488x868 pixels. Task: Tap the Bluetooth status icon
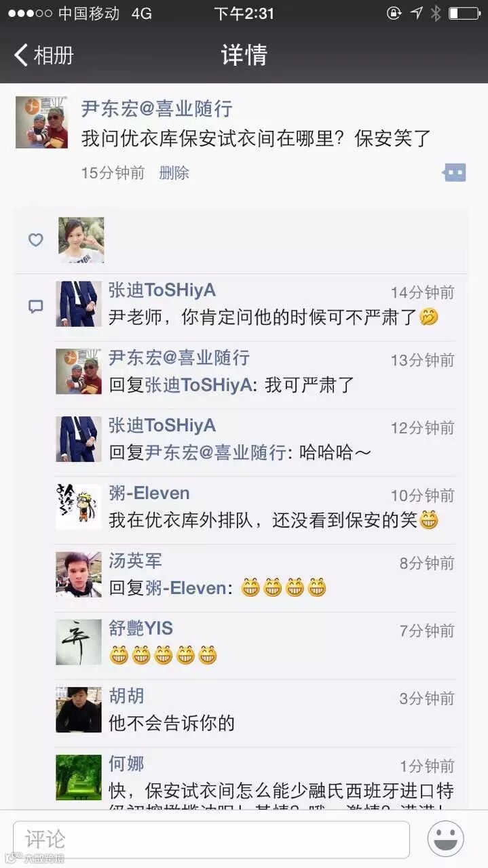435,13
